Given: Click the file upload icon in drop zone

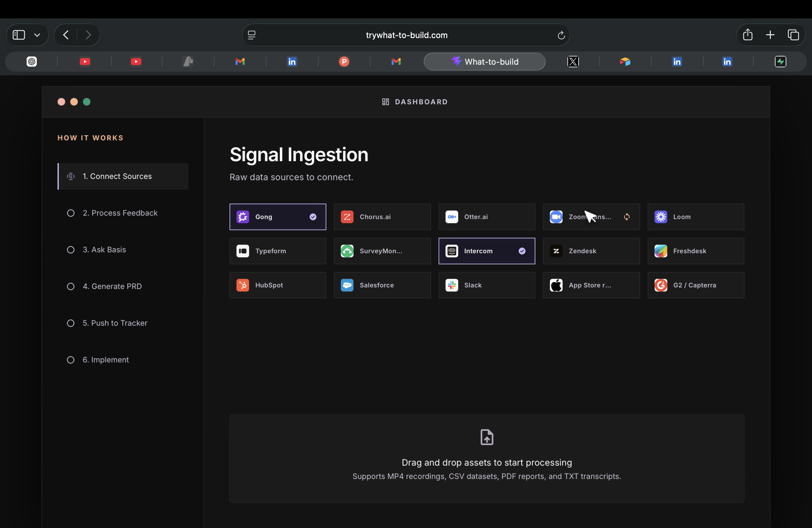Looking at the screenshot, I should (487, 437).
